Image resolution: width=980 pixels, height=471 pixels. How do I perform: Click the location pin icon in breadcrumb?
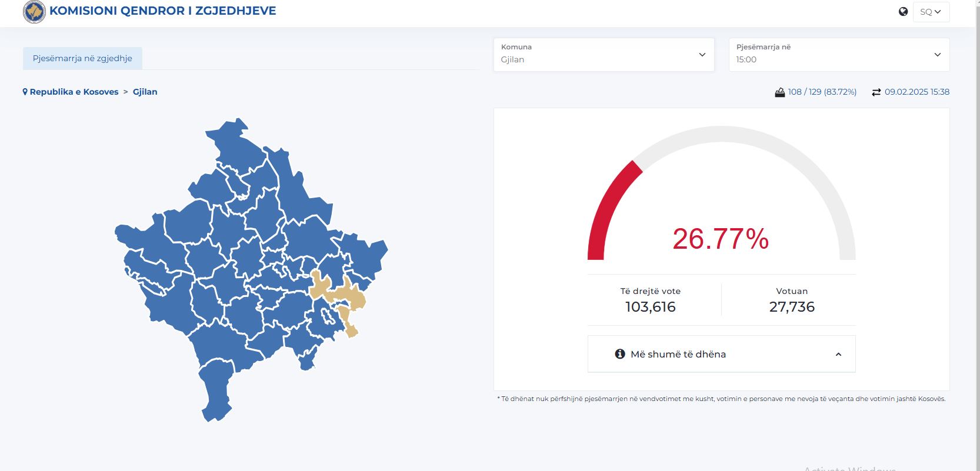point(25,92)
